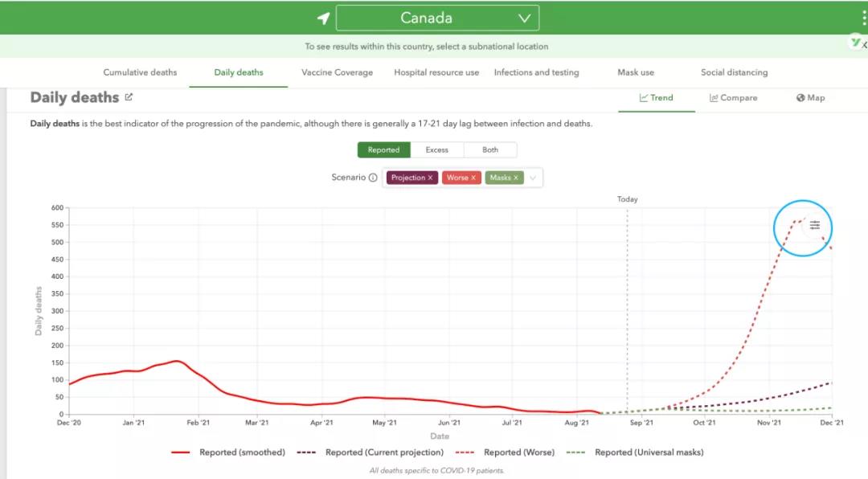This screenshot has height=479, width=868.
Task: Switch to the Cumulative deaths tab
Action: [x=140, y=72]
